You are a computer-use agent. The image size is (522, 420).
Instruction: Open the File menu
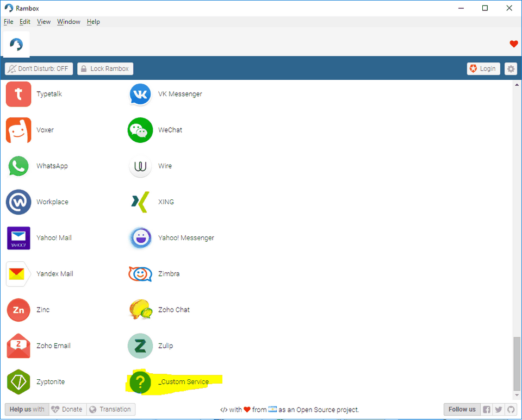[8, 22]
